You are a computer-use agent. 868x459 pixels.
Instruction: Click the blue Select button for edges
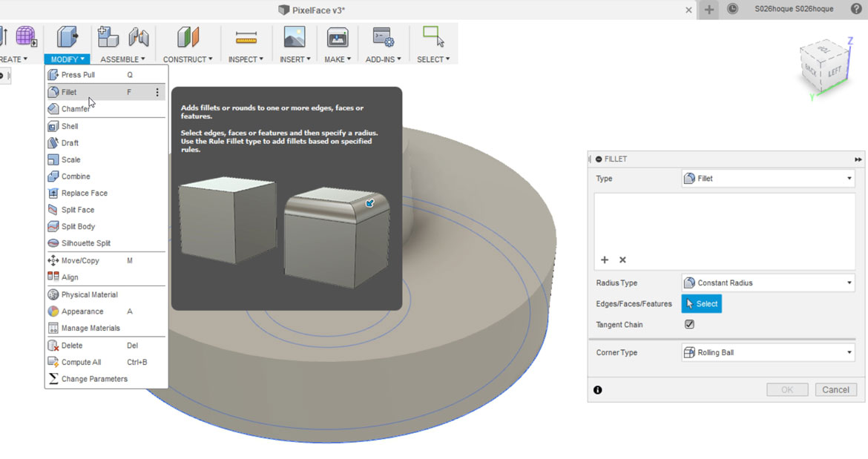(x=701, y=303)
